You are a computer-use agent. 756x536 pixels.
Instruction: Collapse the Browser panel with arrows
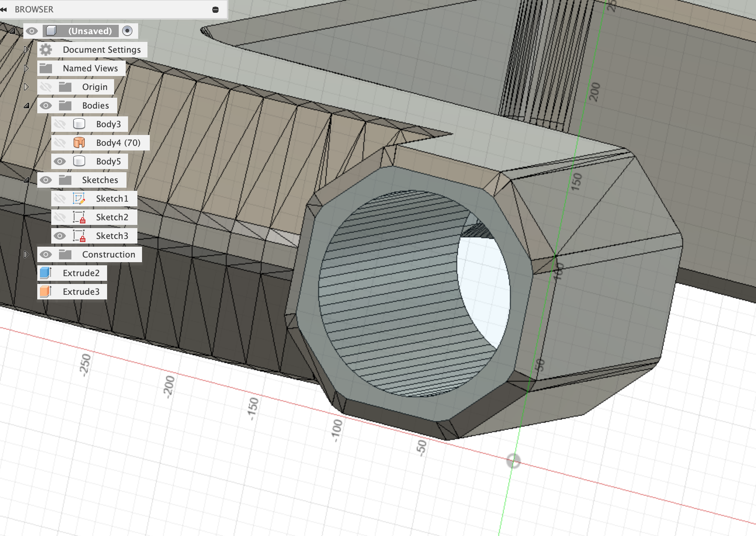click(x=4, y=9)
